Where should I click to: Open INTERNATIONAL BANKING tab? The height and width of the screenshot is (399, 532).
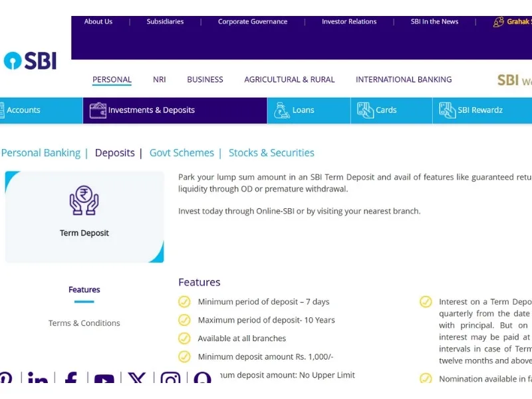pos(404,79)
